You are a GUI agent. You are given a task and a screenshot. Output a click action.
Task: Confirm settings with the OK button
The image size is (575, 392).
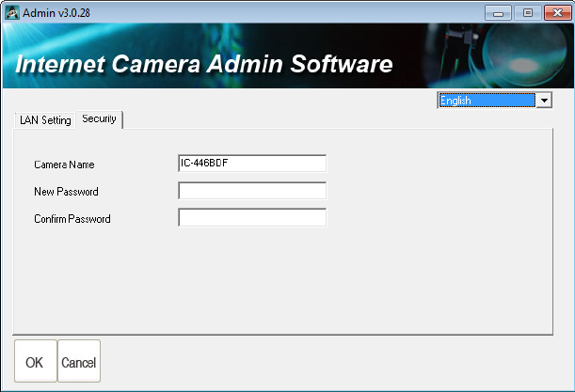coord(35,361)
